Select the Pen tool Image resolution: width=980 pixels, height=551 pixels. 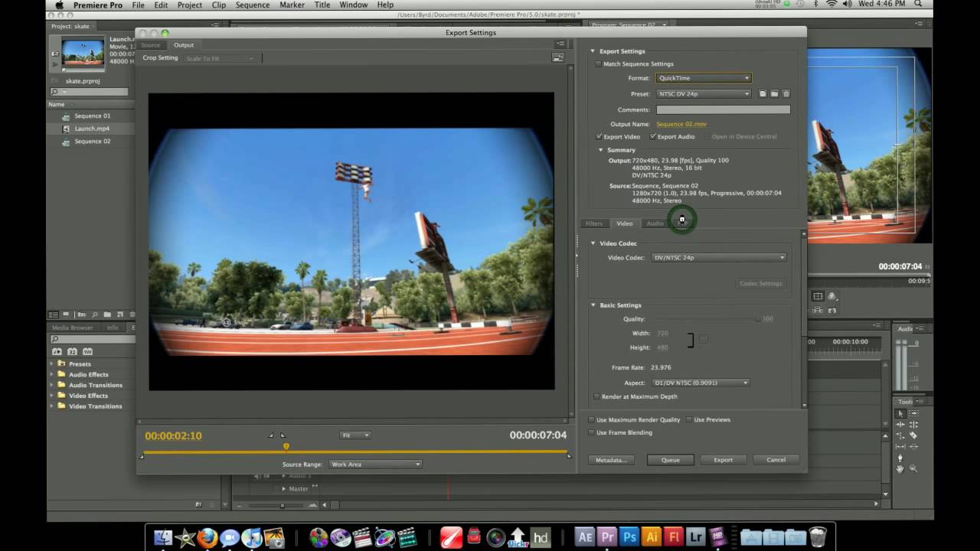click(900, 458)
